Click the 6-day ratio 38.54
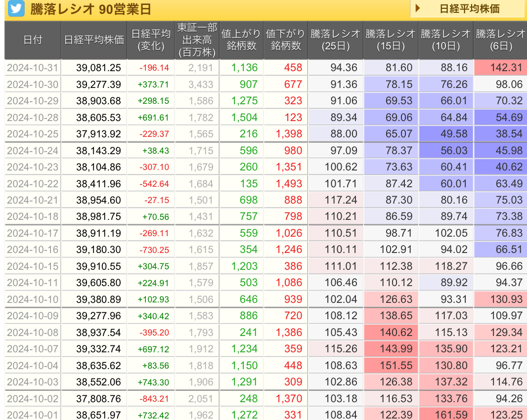 pyautogui.click(x=509, y=134)
